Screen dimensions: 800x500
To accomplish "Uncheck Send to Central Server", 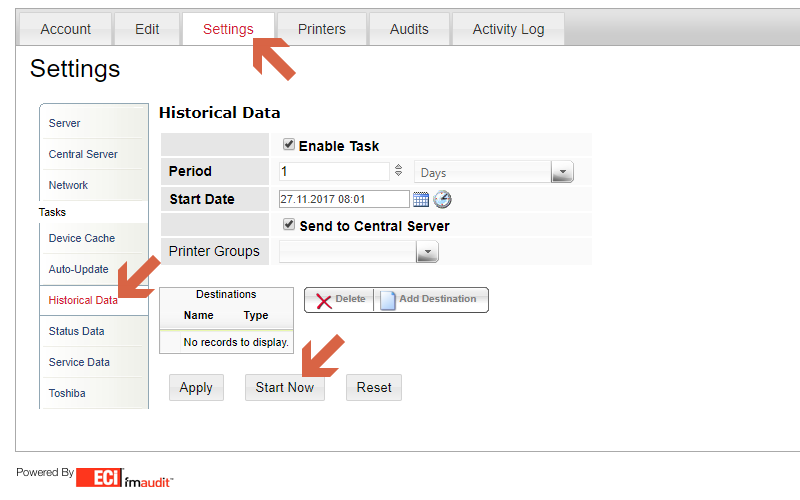I will tap(289, 224).
